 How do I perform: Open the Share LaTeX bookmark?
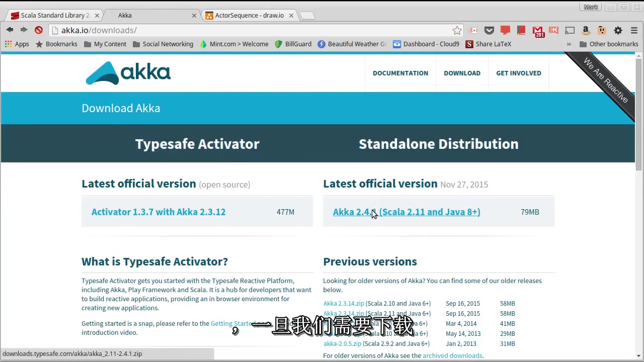(489, 44)
